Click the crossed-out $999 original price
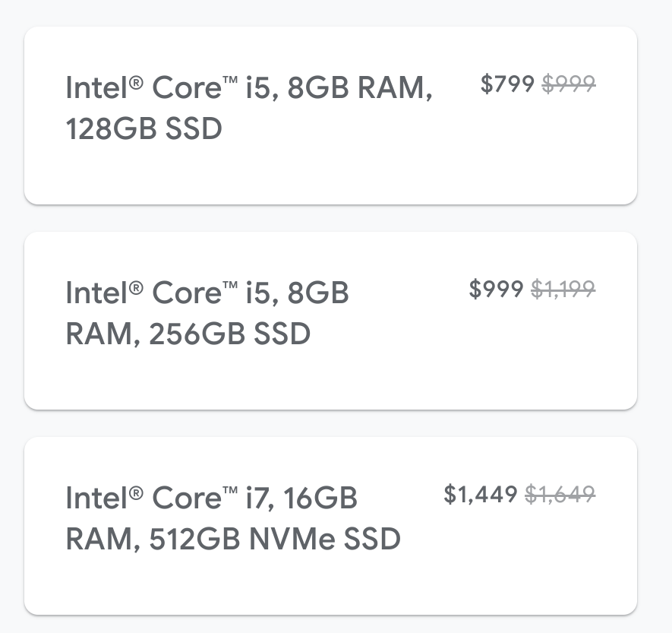 [569, 83]
